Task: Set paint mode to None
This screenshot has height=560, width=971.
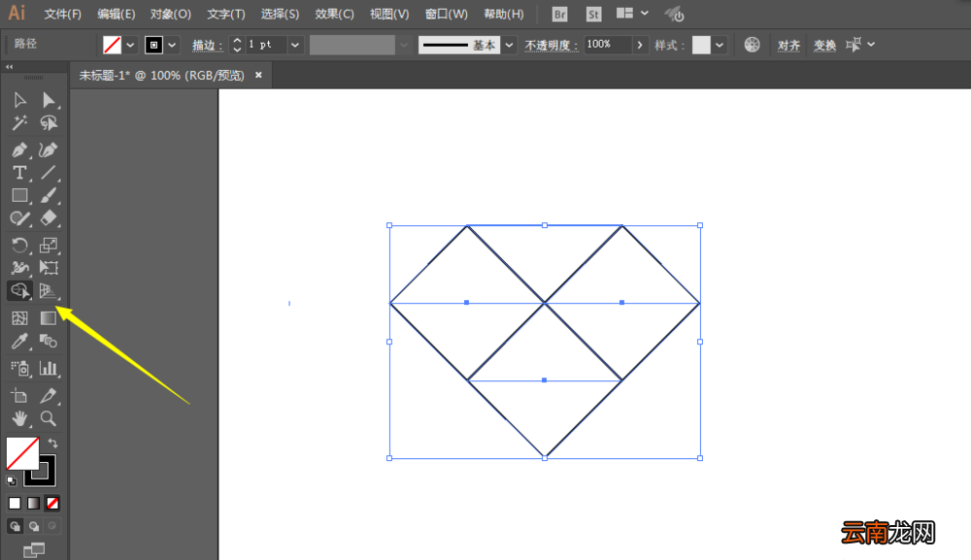Action: (x=52, y=504)
